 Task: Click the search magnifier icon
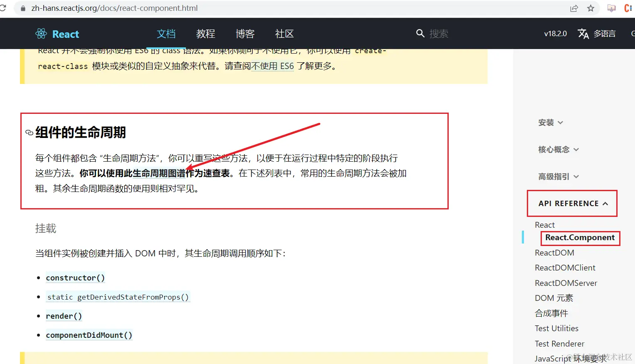tap(420, 33)
